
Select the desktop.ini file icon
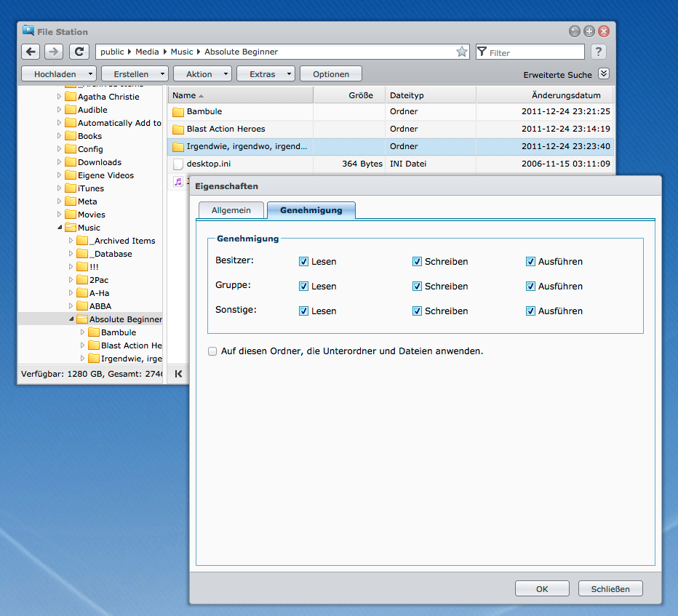[178, 164]
